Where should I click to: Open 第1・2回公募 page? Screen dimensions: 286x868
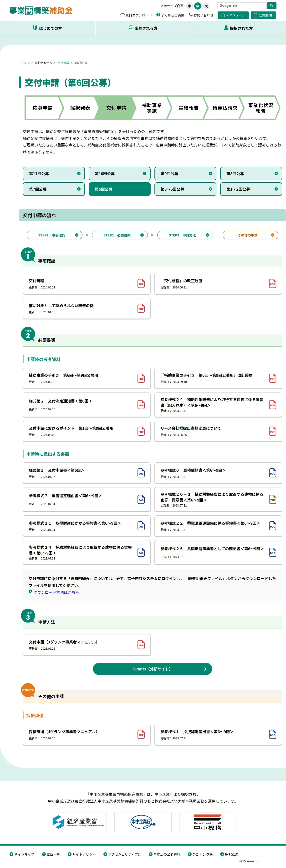(251, 189)
